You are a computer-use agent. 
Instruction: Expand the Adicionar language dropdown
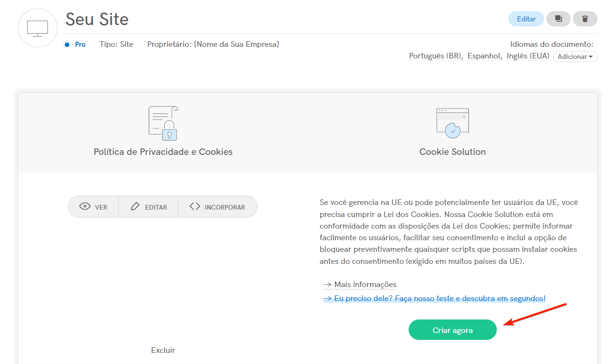[575, 56]
